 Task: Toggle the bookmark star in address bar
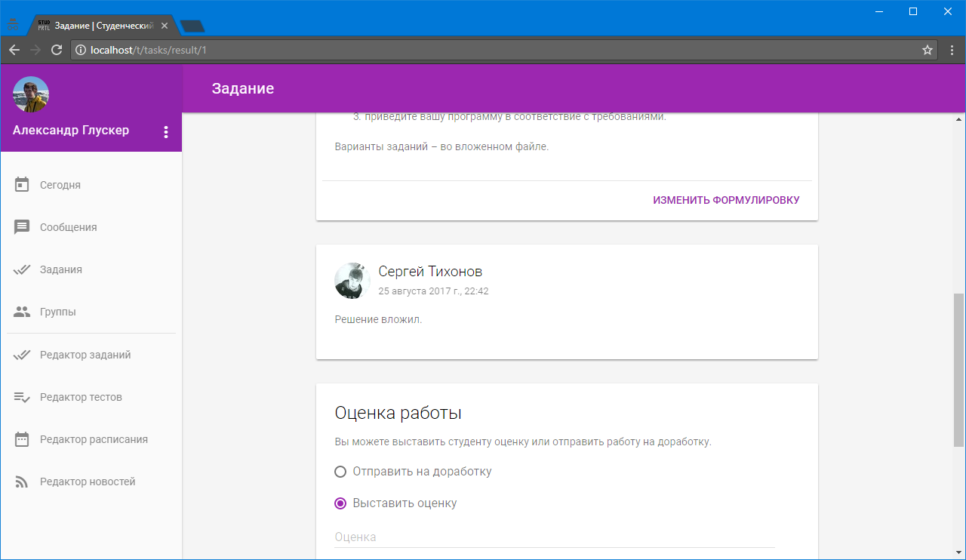tap(928, 51)
